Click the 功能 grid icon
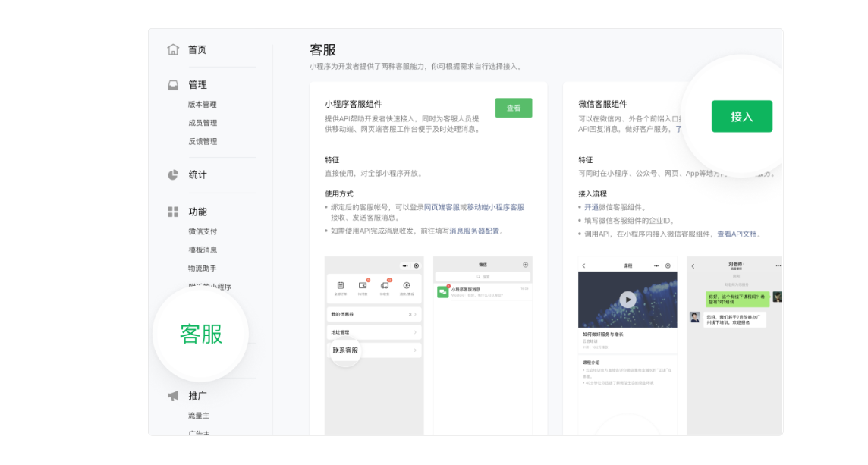The width and height of the screenshot is (868, 465). pyautogui.click(x=173, y=212)
